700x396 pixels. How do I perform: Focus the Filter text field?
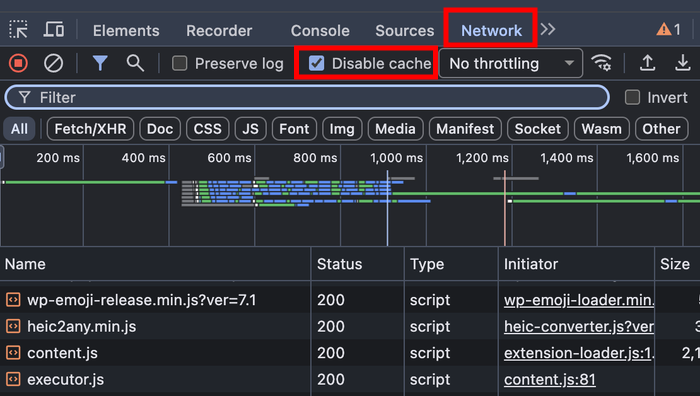point(307,97)
